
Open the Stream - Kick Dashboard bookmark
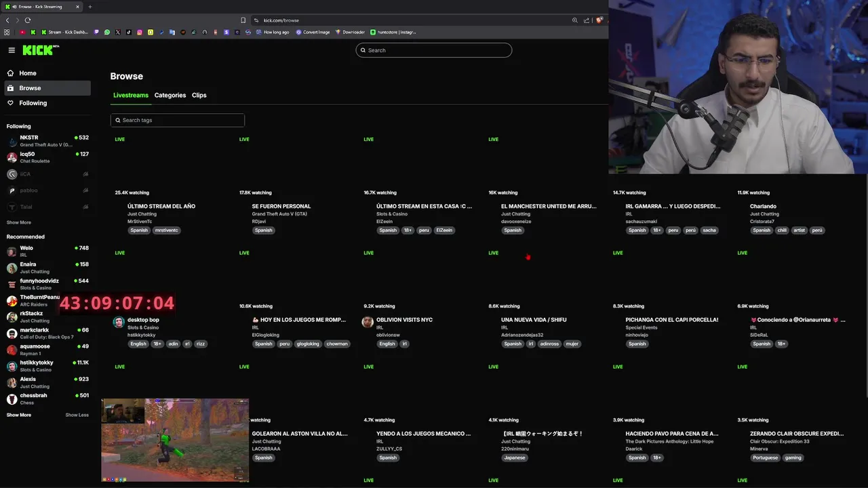(65, 32)
